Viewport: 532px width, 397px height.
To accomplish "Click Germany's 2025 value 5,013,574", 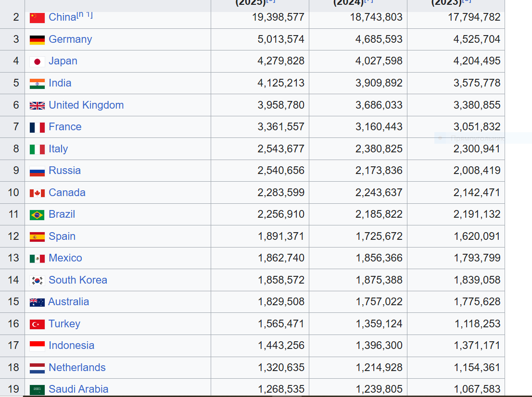I will (x=281, y=39).
